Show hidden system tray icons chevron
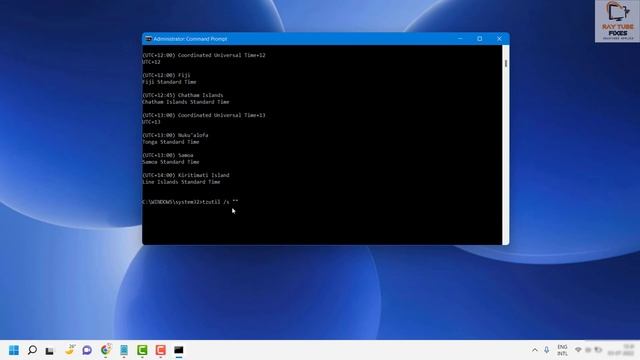 point(535,350)
